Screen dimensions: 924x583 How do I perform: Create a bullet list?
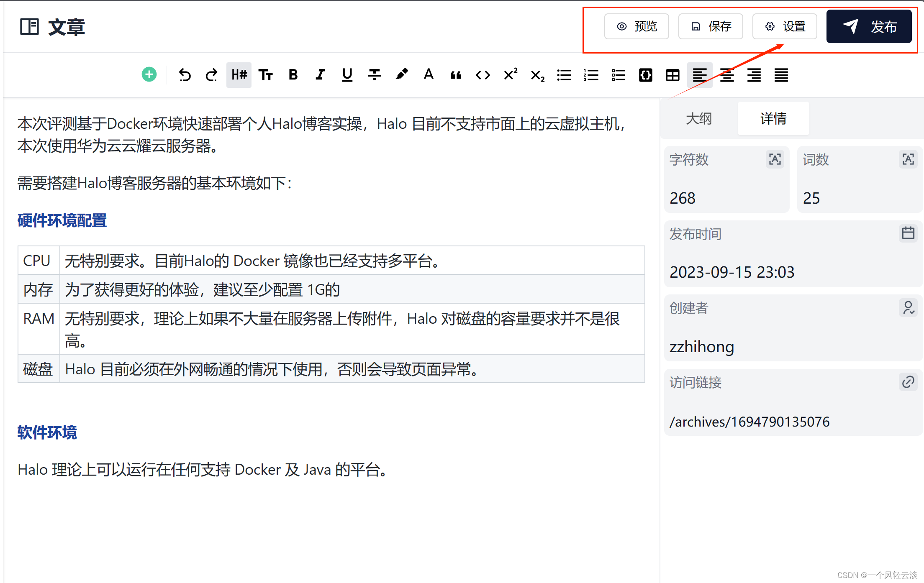[x=564, y=75]
